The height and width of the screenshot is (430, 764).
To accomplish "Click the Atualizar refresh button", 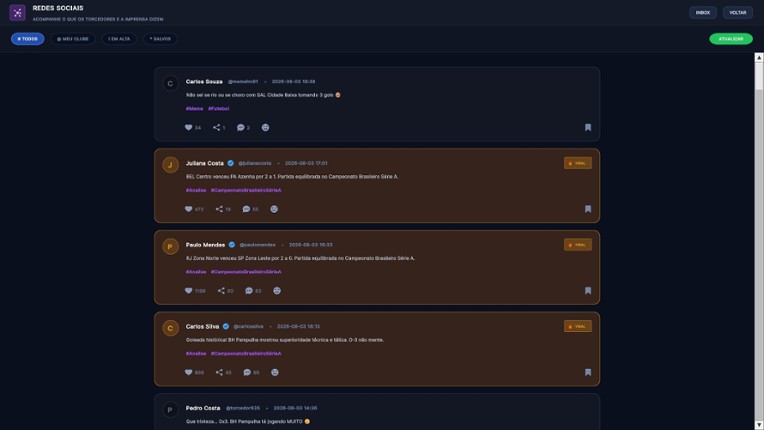I will (731, 39).
